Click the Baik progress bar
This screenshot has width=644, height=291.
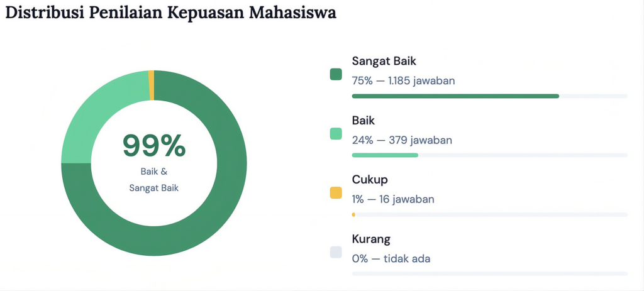[x=489, y=155]
